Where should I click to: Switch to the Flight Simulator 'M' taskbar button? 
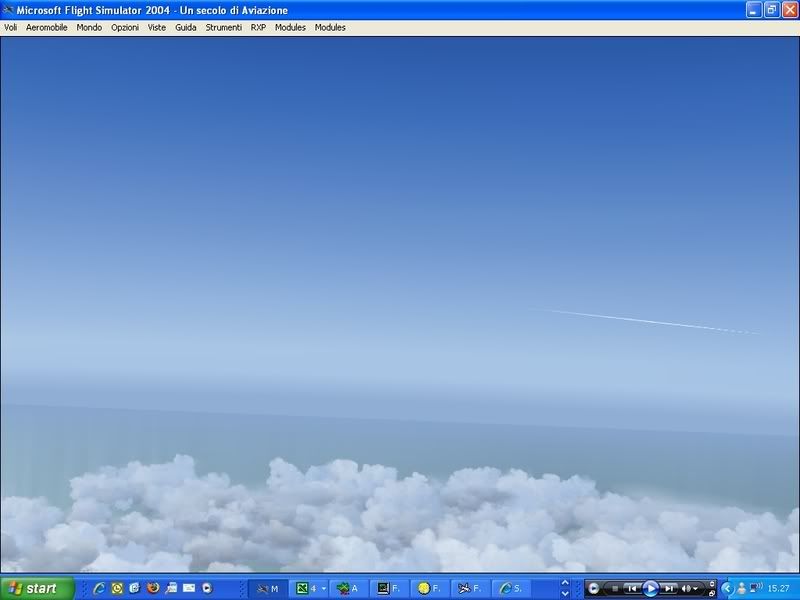268,589
